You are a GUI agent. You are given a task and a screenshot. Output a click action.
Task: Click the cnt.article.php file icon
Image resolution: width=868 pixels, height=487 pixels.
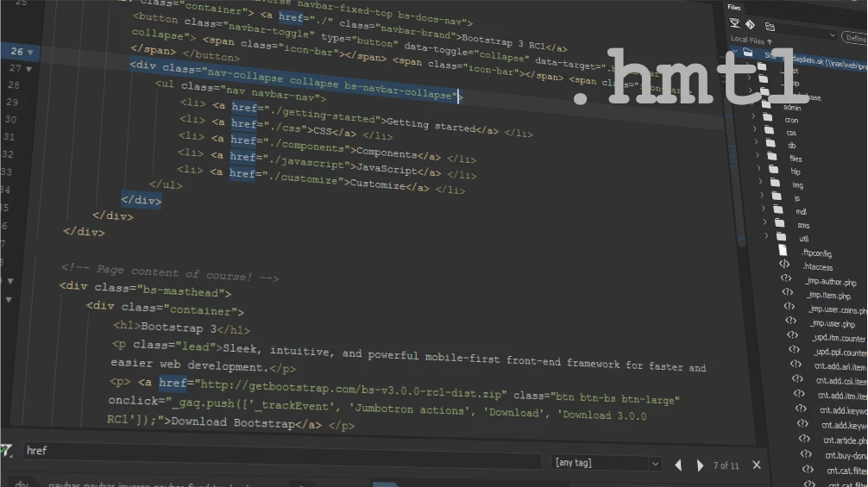(x=804, y=439)
